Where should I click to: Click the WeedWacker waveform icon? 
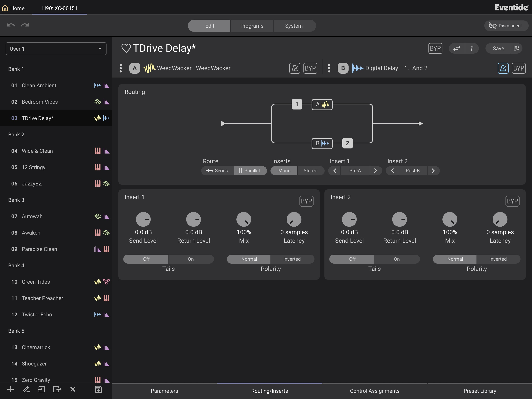click(x=149, y=68)
